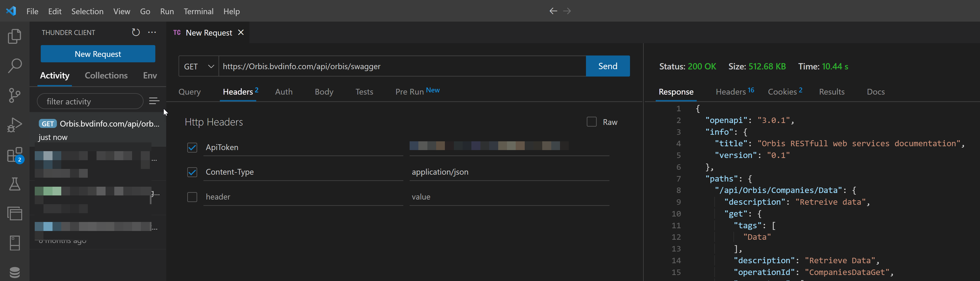This screenshot has height=281, width=980.
Task: Open the Extensions view with badge 2
Action: (14, 155)
